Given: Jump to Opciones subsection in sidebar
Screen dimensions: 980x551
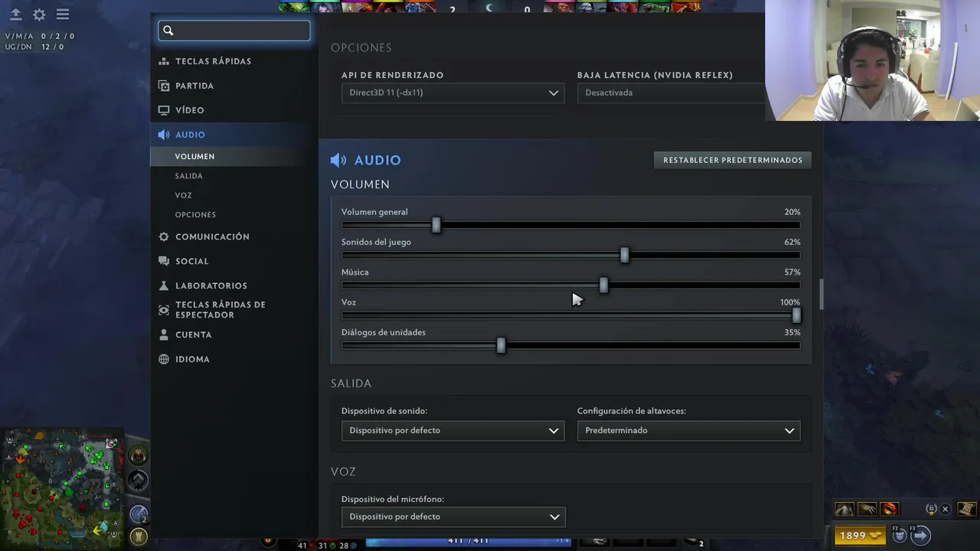Looking at the screenshot, I should pyautogui.click(x=195, y=215).
